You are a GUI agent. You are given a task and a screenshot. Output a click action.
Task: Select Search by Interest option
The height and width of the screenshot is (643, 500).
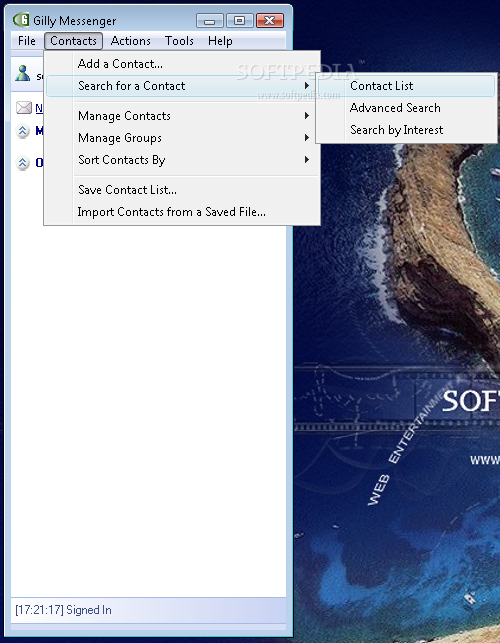coord(406,130)
